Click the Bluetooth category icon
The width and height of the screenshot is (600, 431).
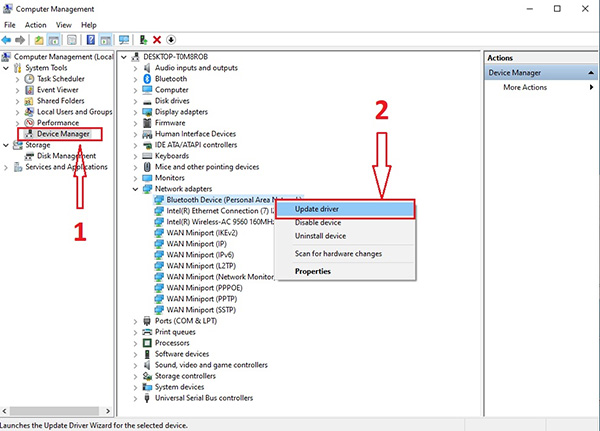coord(147,79)
